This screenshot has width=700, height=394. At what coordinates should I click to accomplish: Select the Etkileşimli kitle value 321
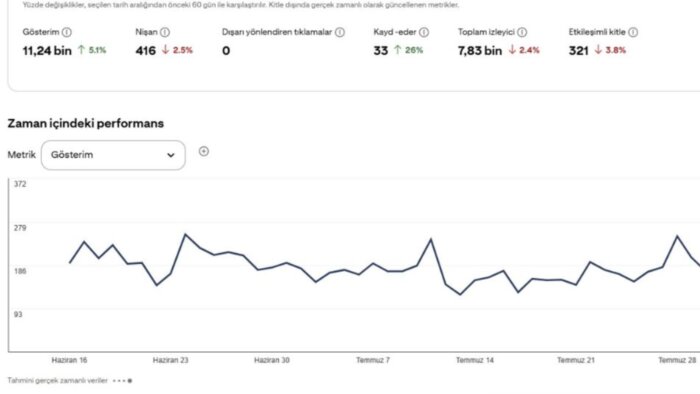click(x=578, y=51)
